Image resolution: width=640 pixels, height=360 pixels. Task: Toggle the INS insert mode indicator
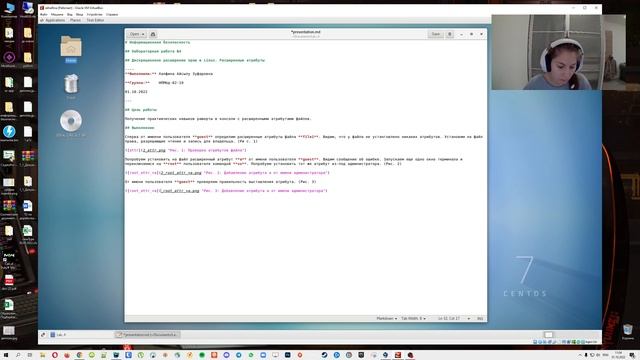[480, 318]
